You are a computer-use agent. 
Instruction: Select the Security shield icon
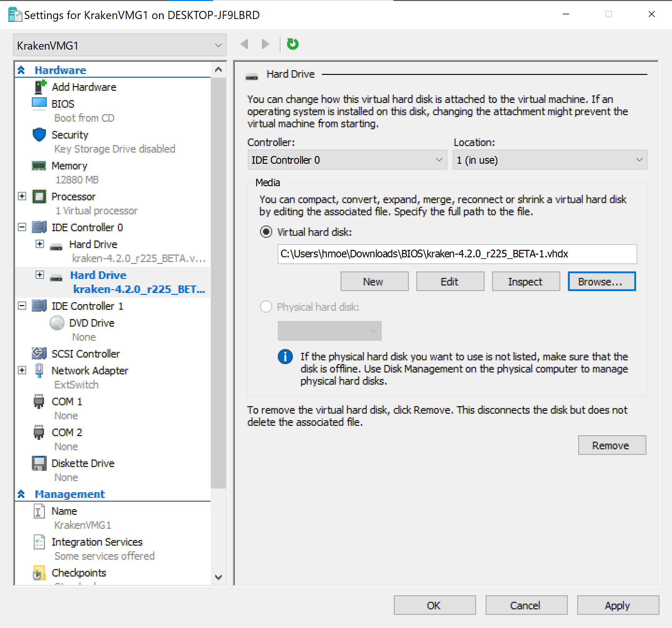tap(39, 134)
